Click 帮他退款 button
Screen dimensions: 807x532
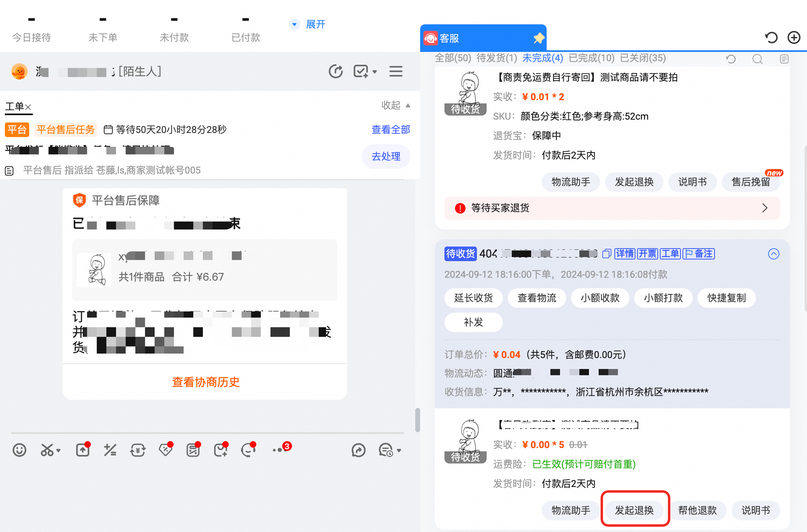pyautogui.click(x=697, y=511)
